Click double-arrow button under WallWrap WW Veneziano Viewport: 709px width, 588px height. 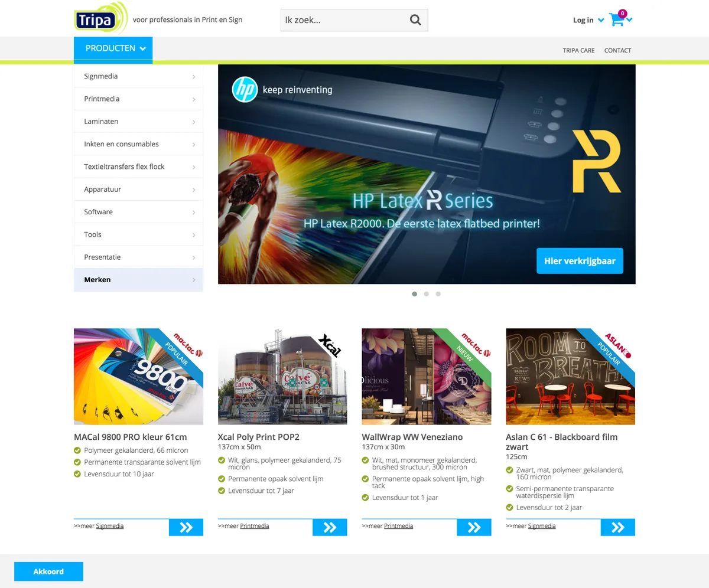[x=474, y=527]
